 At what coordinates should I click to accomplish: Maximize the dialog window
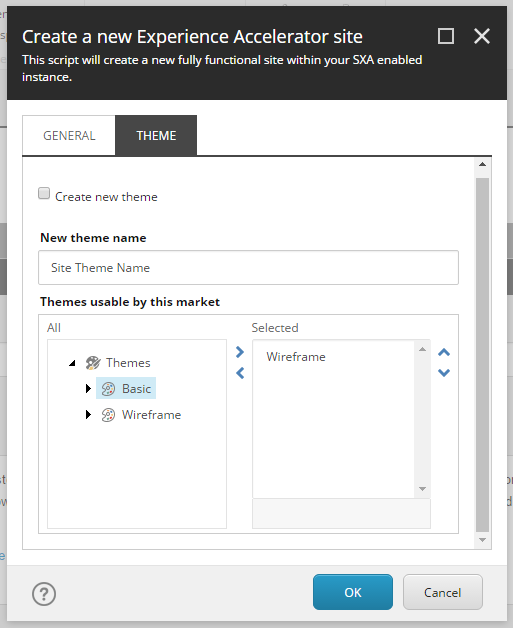[x=446, y=36]
